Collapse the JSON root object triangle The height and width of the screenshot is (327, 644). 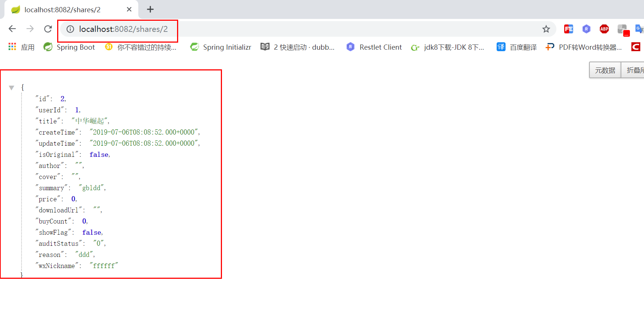(x=12, y=88)
